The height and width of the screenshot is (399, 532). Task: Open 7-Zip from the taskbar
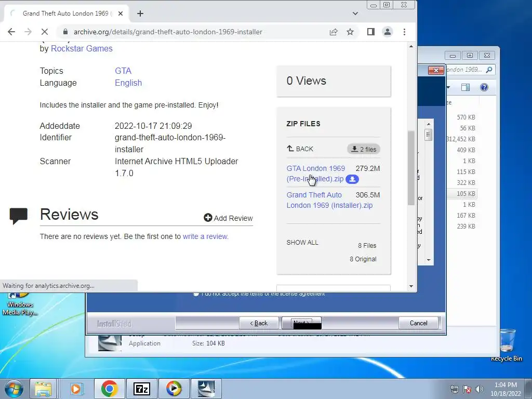pyautogui.click(x=141, y=389)
